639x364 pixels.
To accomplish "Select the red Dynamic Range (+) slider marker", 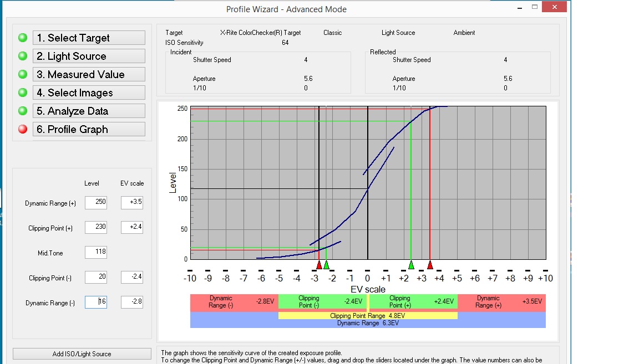I will coord(430,265).
